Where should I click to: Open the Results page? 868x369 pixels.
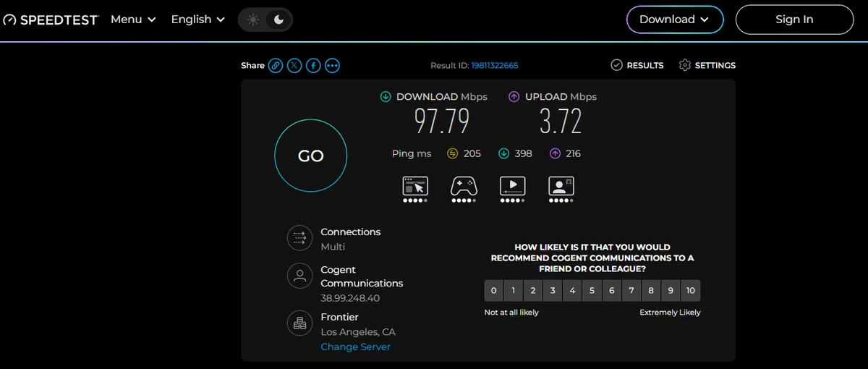pos(637,65)
